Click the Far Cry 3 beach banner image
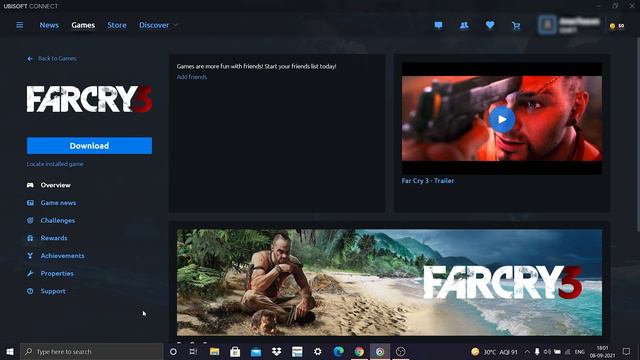640x360 pixels. pyautogui.click(x=389, y=282)
